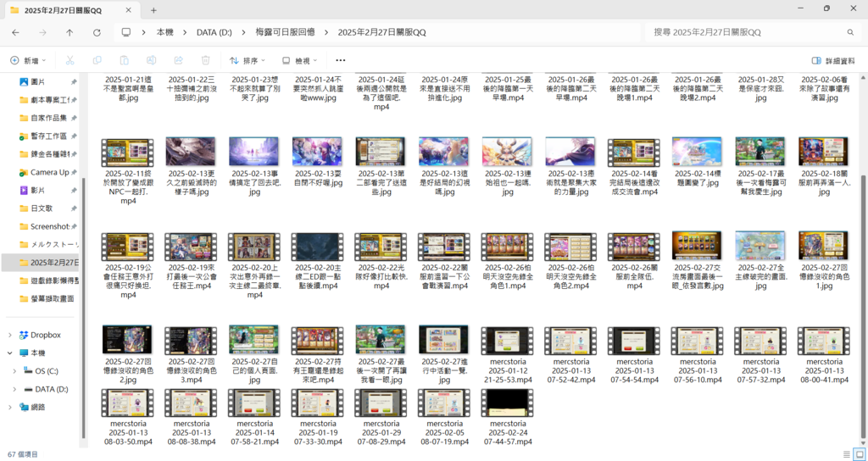The height and width of the screenshot is (461, 868).
Task: Click the Rename icon in toolbar
Action: 151,60
